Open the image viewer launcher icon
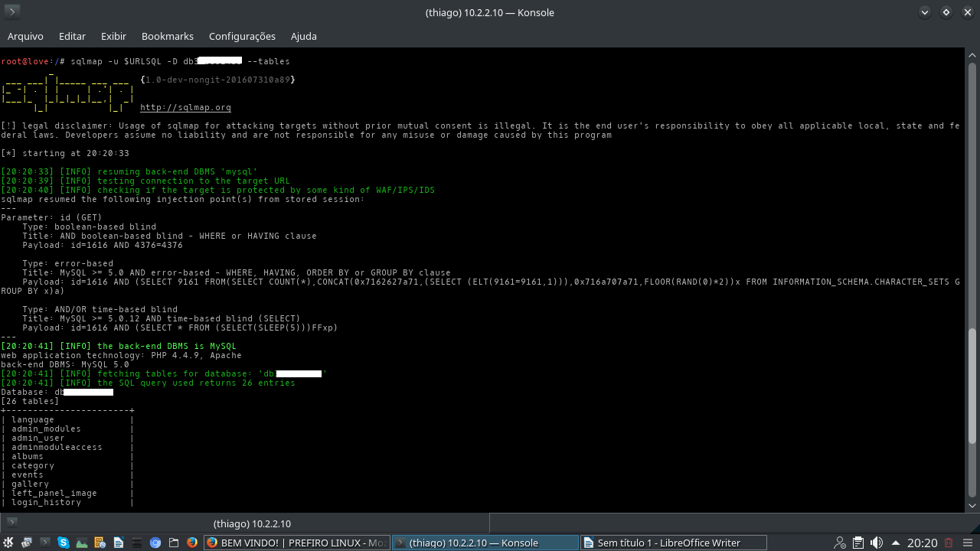This screenshot has width=980, height=551. click(x=82, y=543)
